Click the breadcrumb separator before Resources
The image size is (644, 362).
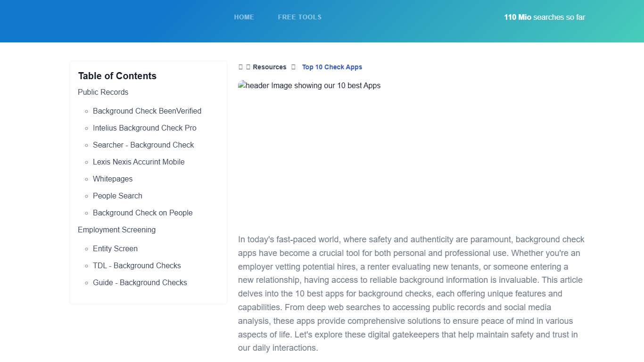coord(248,66)
